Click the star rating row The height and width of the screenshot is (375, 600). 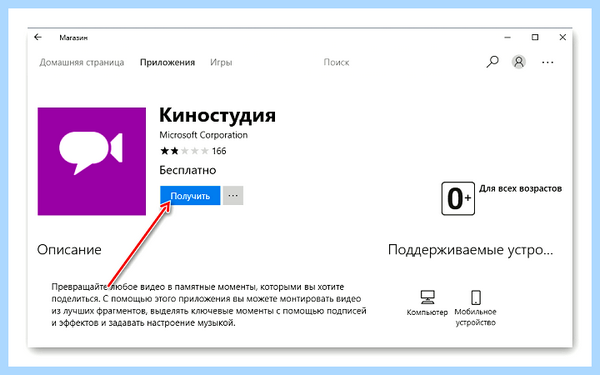[184, 151]
